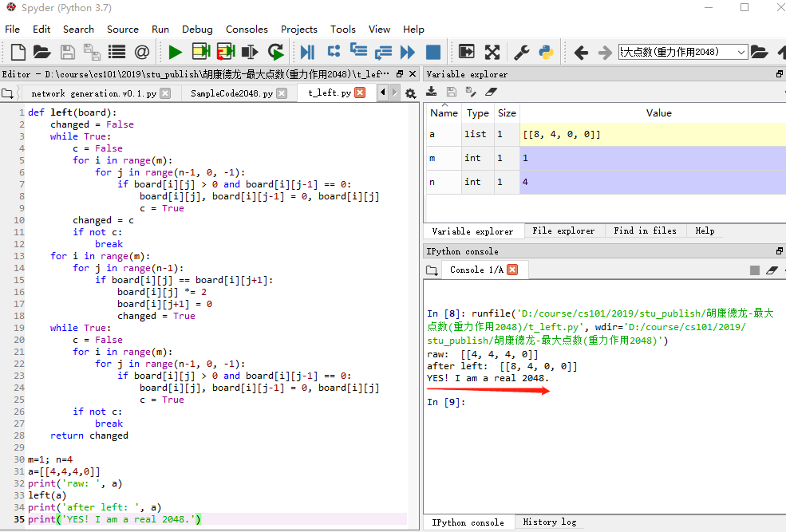The height and width of the screenshot is (532, 786).
Task: Browse editor tabs via the folder icon
Action: point(7,93)
